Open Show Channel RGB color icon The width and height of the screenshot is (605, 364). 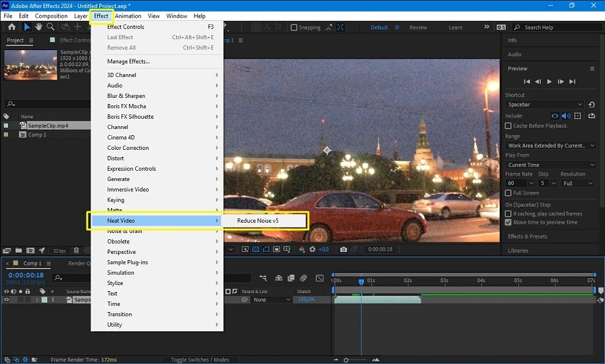pyautogui.click(x=302, y=249)
